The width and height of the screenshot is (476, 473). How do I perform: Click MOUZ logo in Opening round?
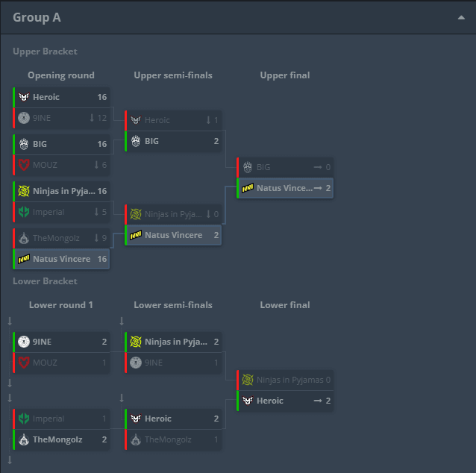pos(24,165)
